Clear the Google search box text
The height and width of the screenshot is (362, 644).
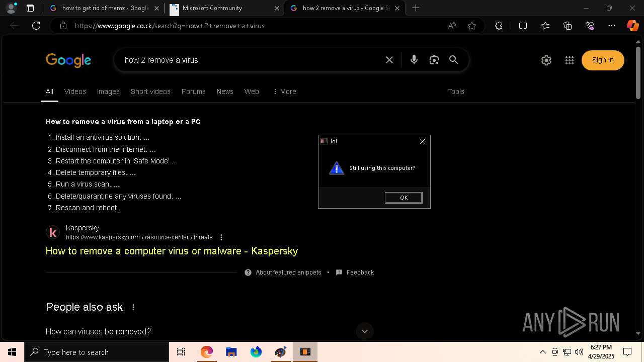point(389,60)
